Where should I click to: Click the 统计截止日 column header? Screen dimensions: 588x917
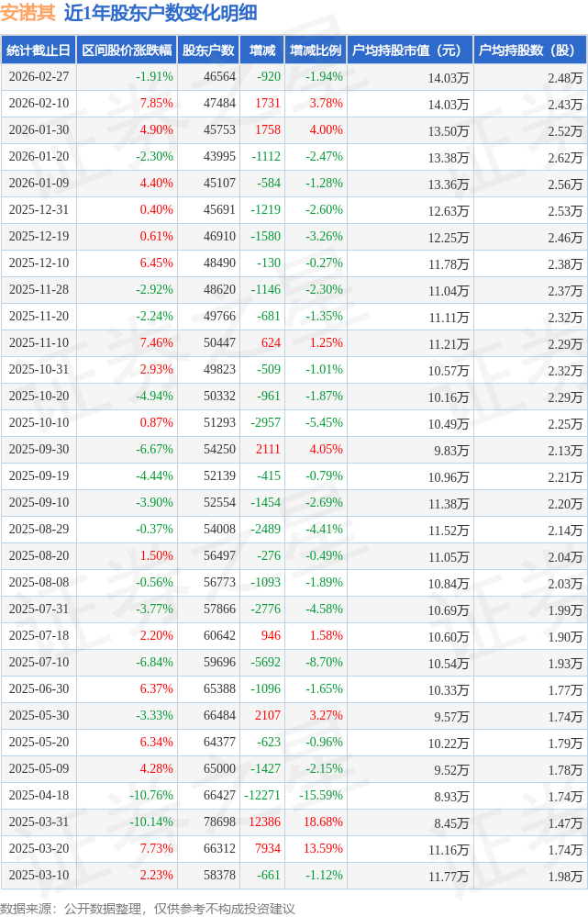[39, 50]
